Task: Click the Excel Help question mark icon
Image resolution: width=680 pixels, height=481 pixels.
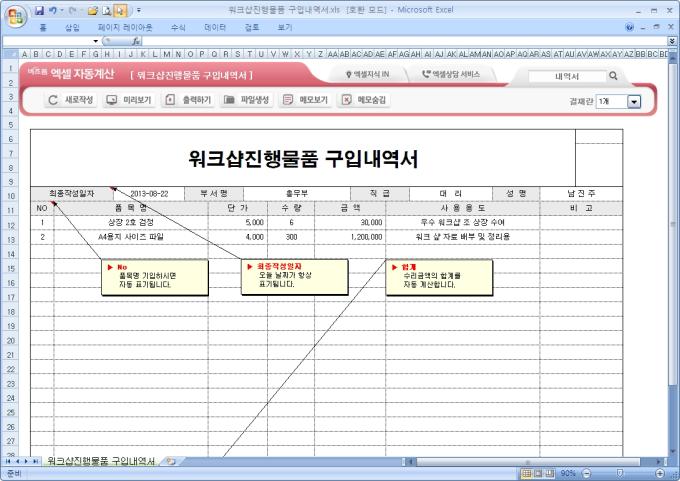Action: pos(630,27)
